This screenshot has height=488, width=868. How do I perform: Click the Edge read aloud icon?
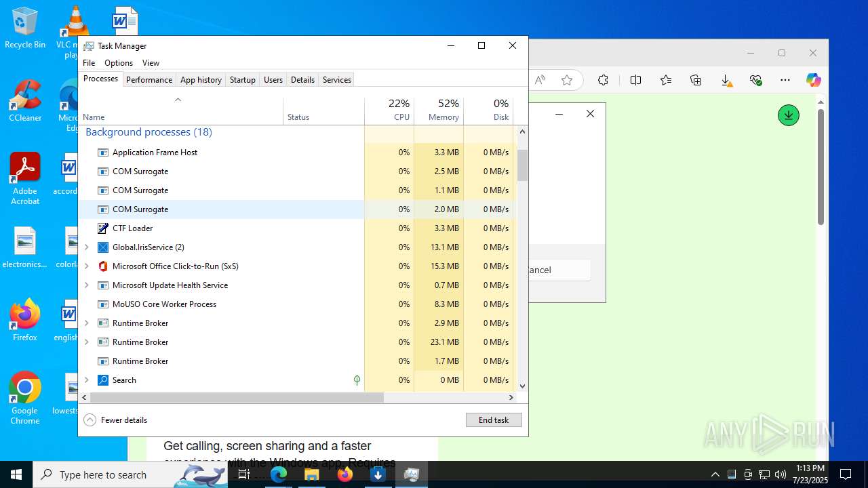[540, 80]
